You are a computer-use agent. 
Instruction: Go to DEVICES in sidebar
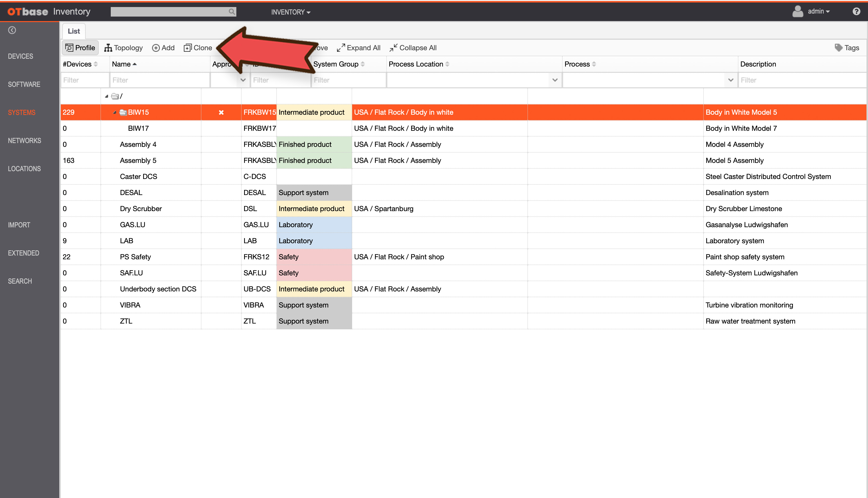coord(21,56)
